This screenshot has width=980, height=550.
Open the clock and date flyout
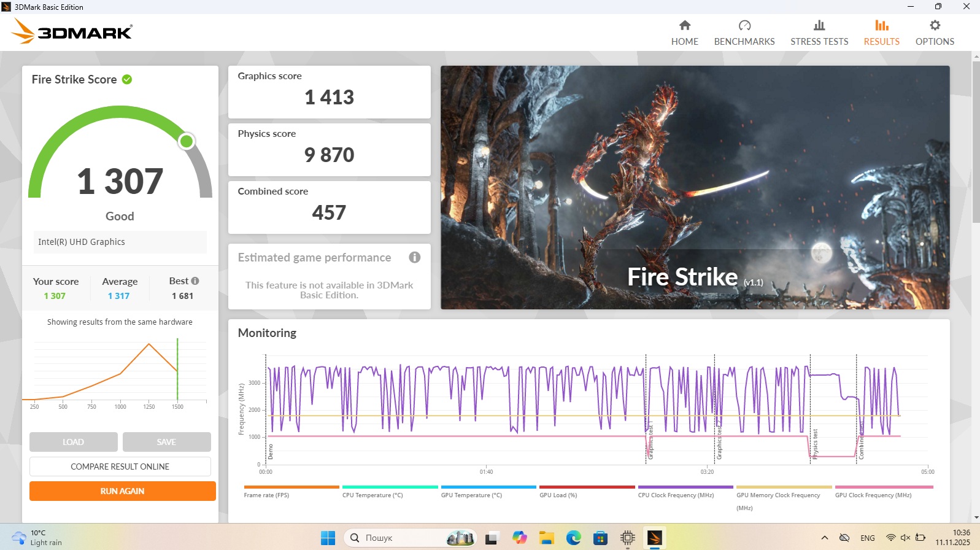(952, 537)
